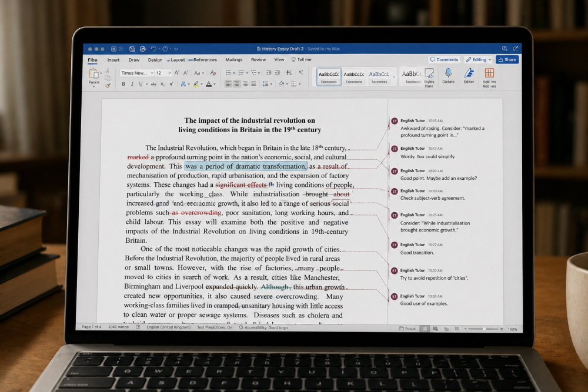Click the Share button
Image resolution: width=588 pixels, height=392 pixels.
point(507,59)
